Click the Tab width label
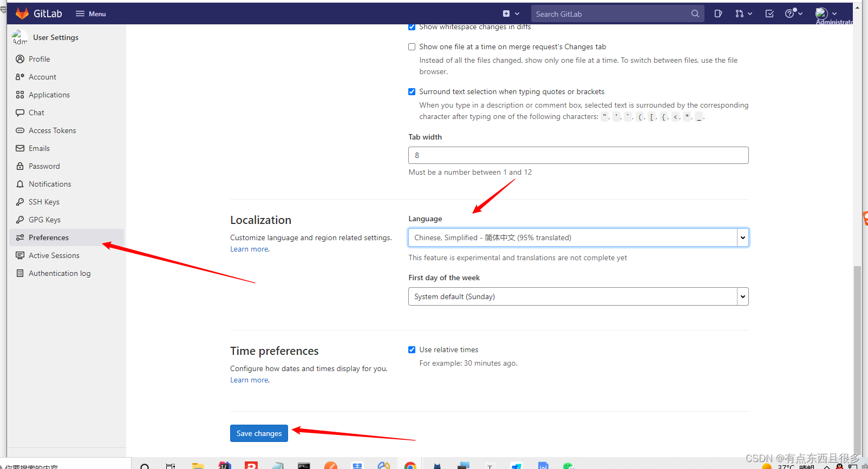Screen dimensions: 868x469 [425, 137]
